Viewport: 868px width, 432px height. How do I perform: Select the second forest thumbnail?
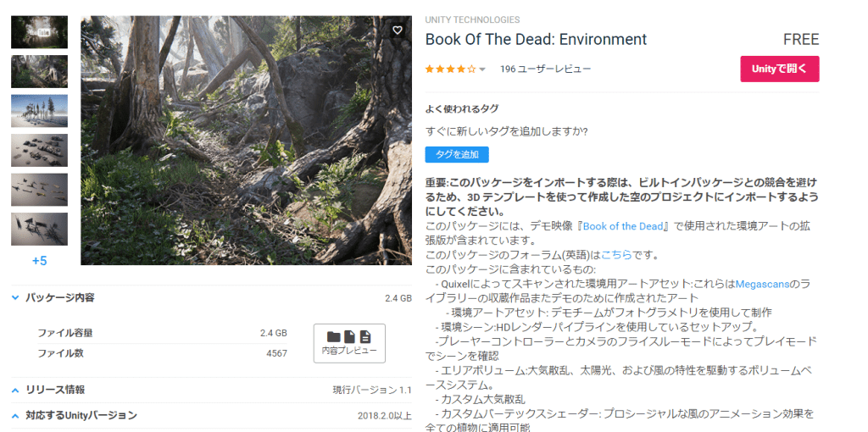tap(39, 72)
